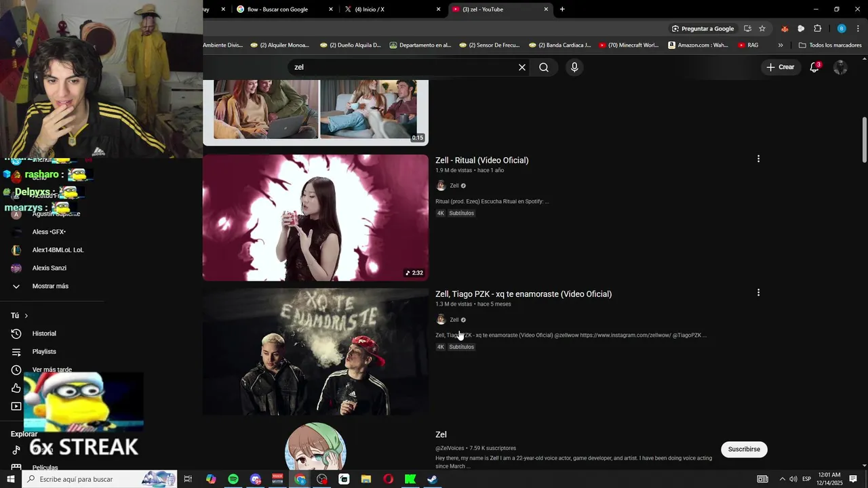Click the Zel channel round avatar thumbnail

click(x=315, y=446)
